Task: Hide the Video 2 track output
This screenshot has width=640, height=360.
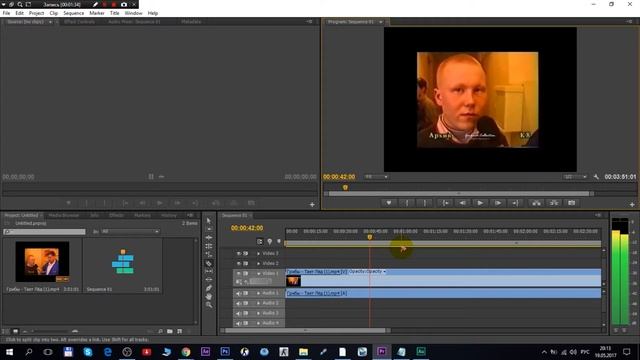Action: coord(239,264)
